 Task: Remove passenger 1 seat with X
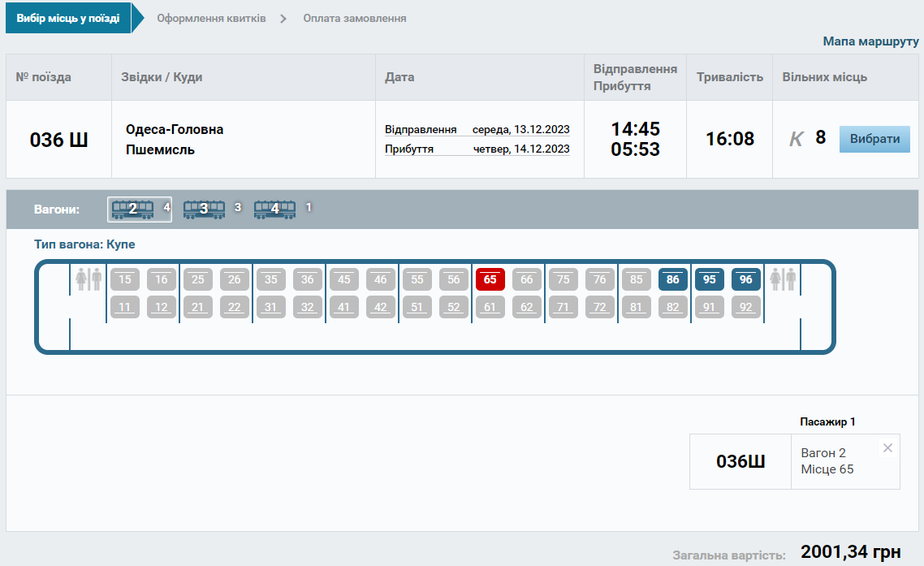pyautogui.click(x=887, y=448)
